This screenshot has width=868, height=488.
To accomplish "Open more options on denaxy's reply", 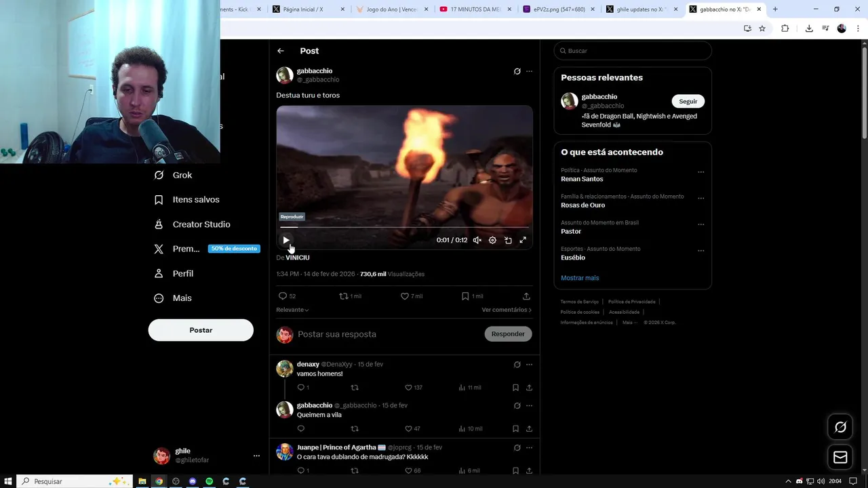I will pyautogui.click(x=530, y=365).
